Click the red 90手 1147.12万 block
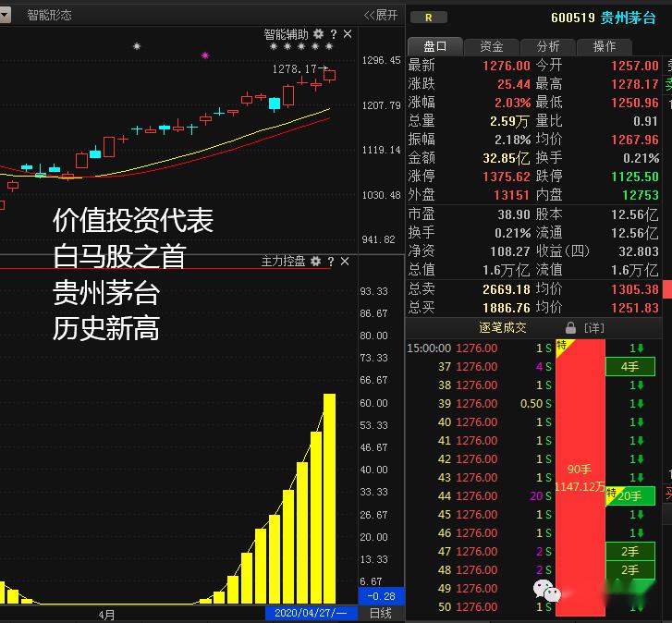This screenshot has height=623, width=672. [580, 478]
